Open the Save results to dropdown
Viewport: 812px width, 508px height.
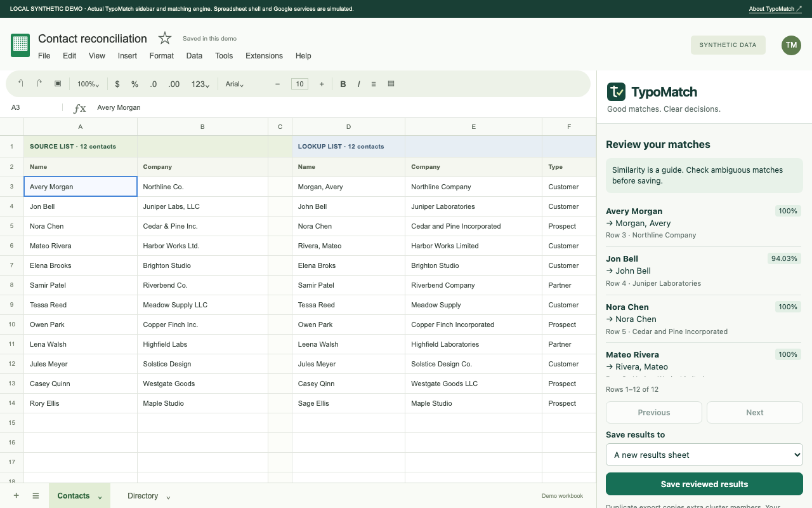pos(704,455)
